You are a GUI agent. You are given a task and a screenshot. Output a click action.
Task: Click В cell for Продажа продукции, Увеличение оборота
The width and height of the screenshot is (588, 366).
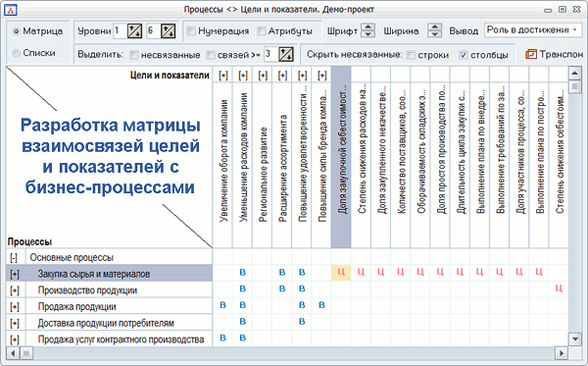click(x=222, y=305)
